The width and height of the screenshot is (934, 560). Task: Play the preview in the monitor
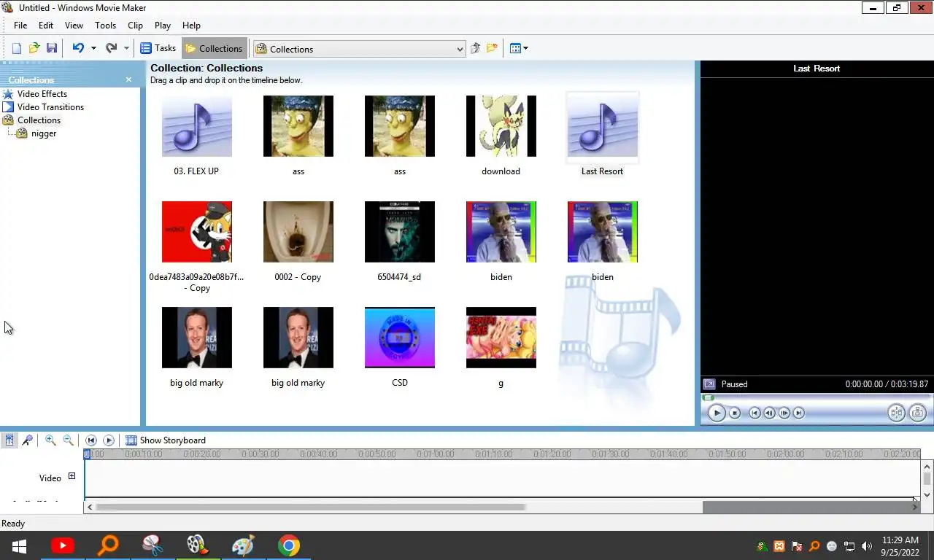pos(717,413)
